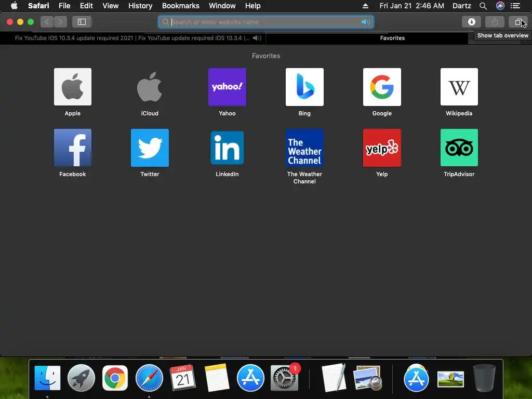Viewport: 532px width, 399px height.
Task: Open the History menu
Action: pyautogui.click(x=140, y=6)
